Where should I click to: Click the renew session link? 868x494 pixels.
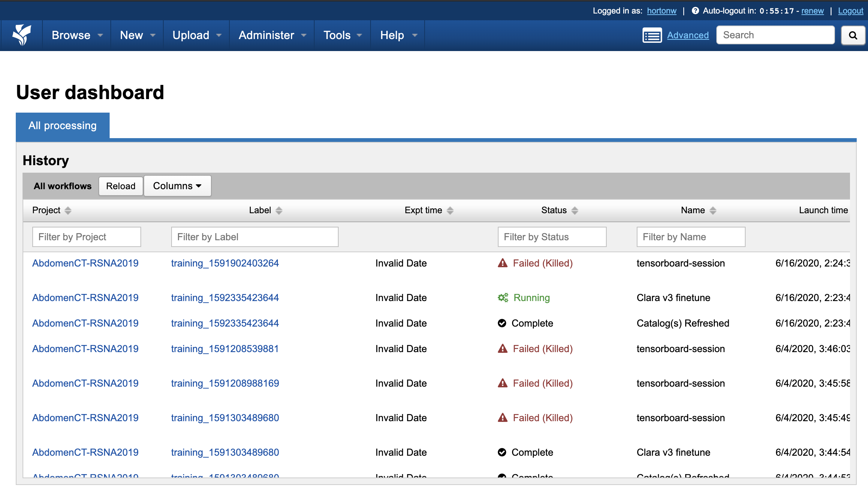tap(812, 11)
